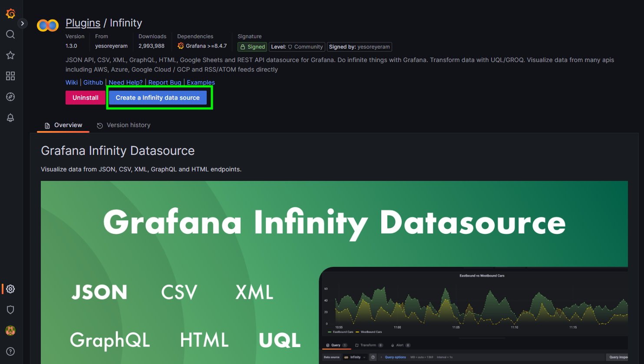Click the Uninstall button
This screenshot has height=364, width=644.
click(86, 98)
